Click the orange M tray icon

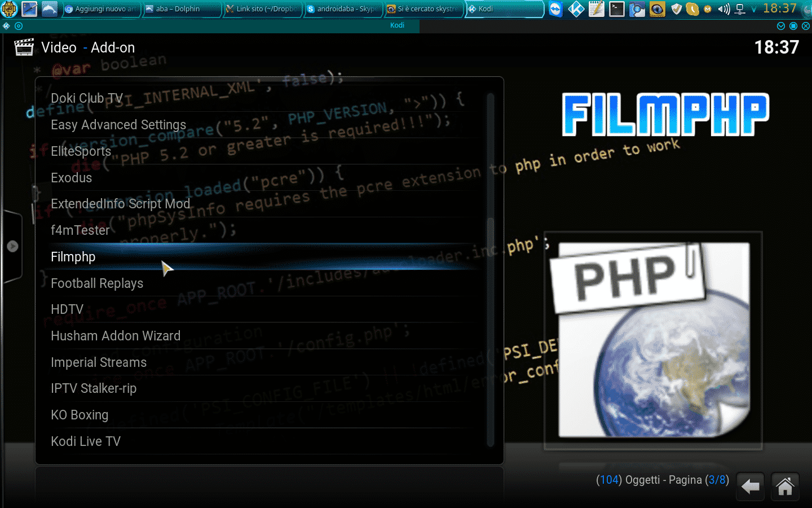(x=708, y=9)
